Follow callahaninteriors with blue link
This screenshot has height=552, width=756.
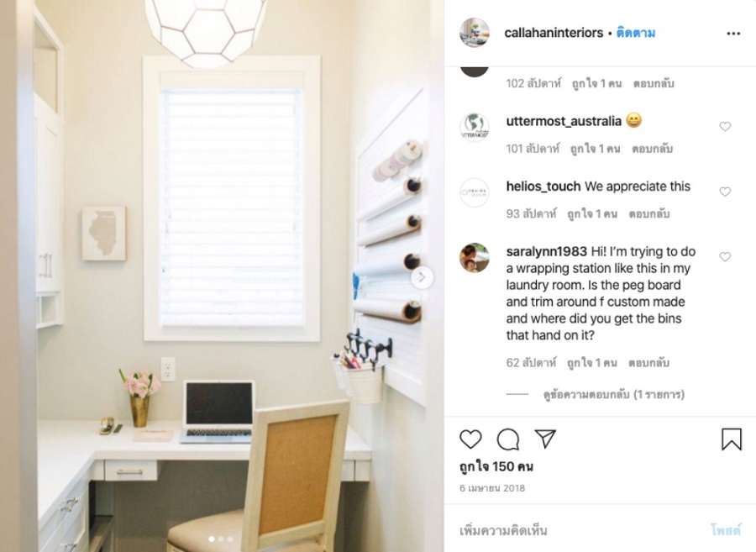636,33
